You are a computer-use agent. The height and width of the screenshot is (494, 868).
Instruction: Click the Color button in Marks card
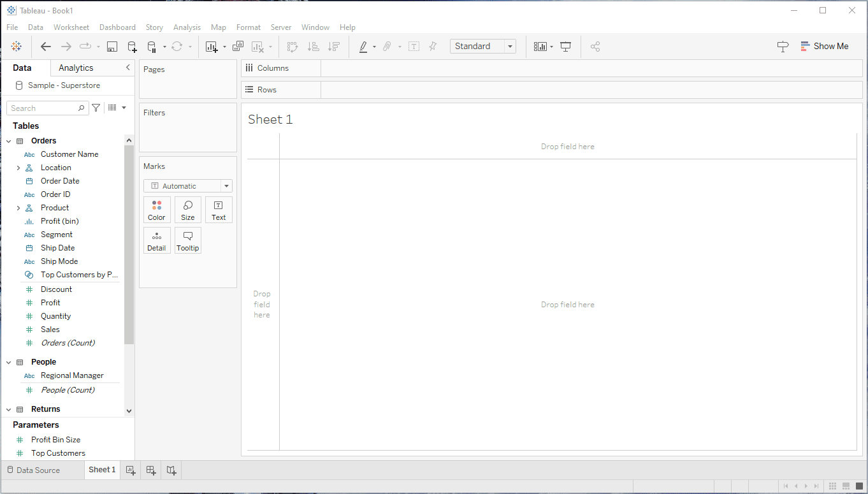tap(157, 210)
